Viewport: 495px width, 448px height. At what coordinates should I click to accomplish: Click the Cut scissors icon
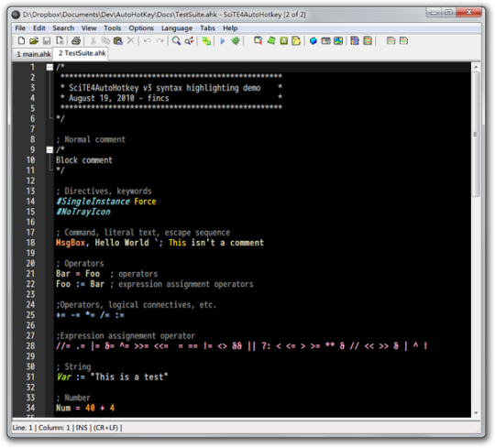[x=93, y=40]
